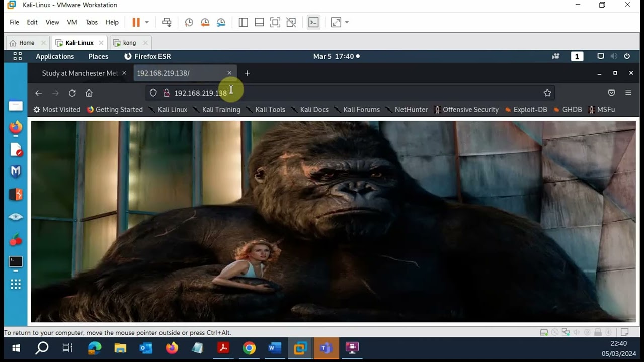644x362 pixels.
Task: Open the Kali Applications menu
Action: pos(55,56)
